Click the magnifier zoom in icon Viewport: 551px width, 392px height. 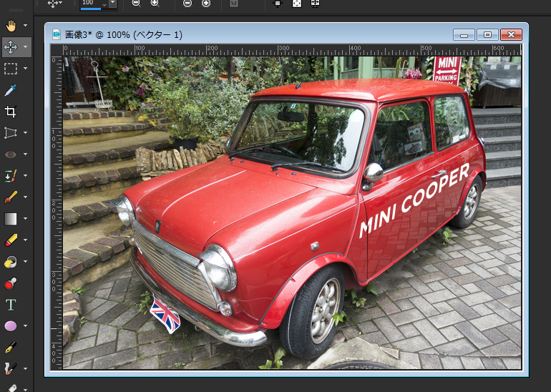(x=155, y=4)
